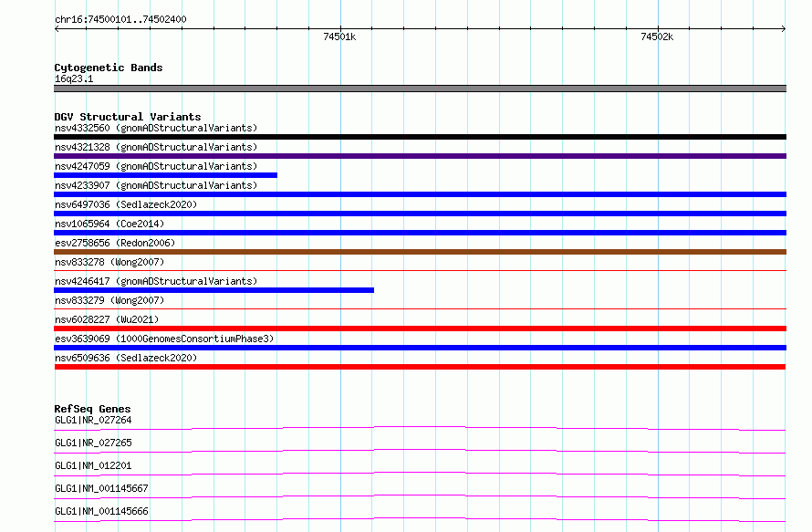Open the nsv6497036 (Sedlazeck2020) label
Screen dimensions: 812x532
(126, 204)
